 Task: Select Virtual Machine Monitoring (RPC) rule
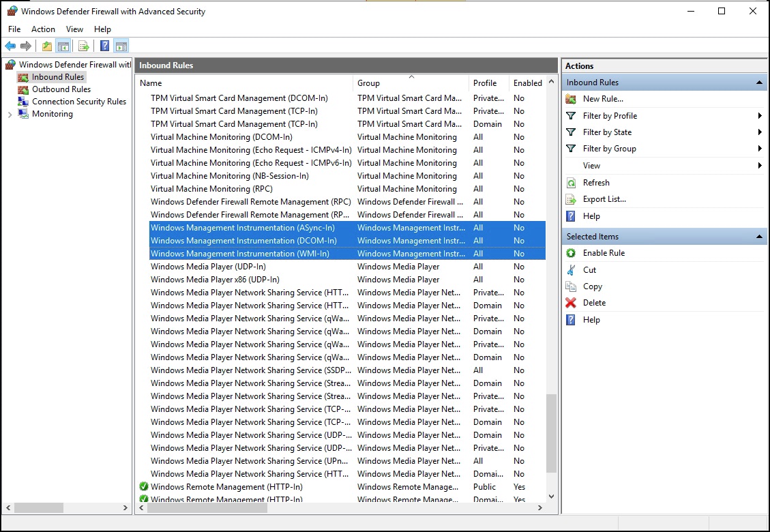tap(347, 189)
